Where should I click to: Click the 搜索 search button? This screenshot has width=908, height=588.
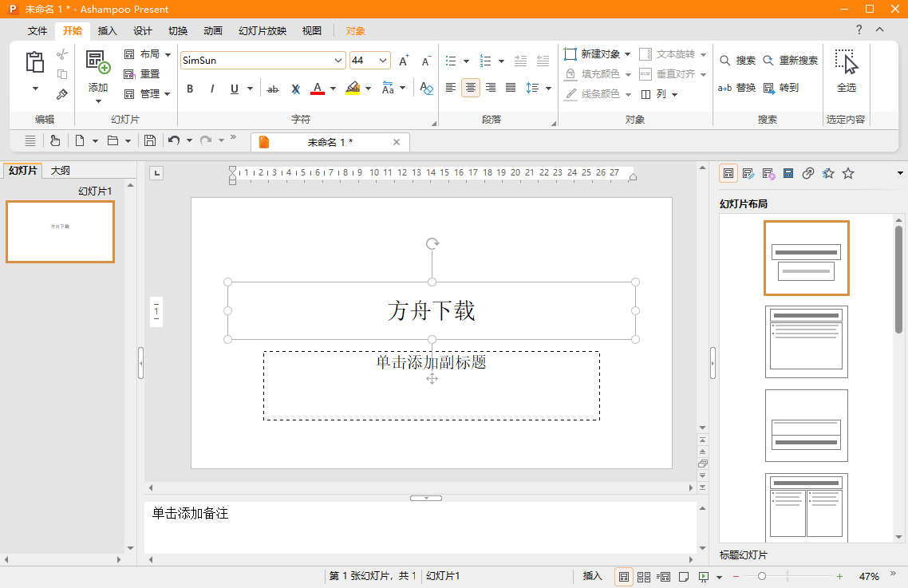pyautogui.click(x=737, y=61)
